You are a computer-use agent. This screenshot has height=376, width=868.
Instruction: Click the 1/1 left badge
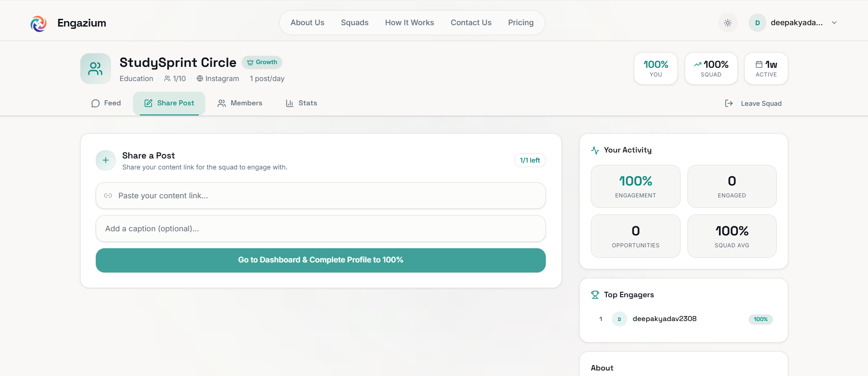[x=530, y=160]
